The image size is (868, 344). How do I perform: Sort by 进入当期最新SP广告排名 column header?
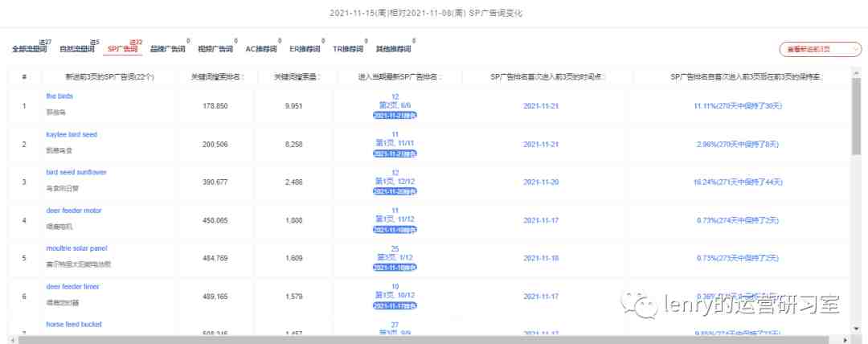click(399, 77)
